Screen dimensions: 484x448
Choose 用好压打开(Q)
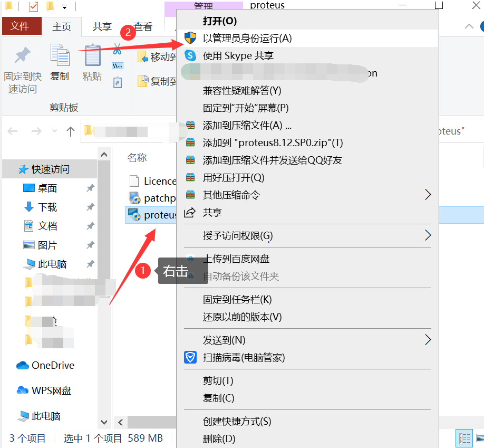pyautogui.click(x=308, y=177)
